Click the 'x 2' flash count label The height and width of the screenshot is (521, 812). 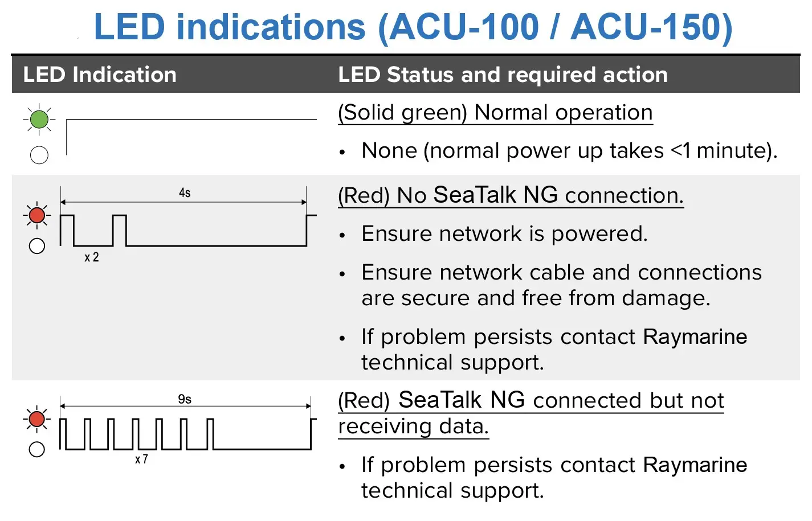[92, 257]
